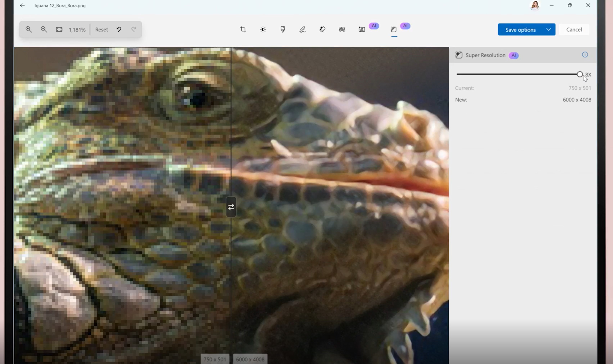The height and width of the screenshot is (364, 613).
Task: Click the before/after comparison divider handle
Action: pos(231,207)
